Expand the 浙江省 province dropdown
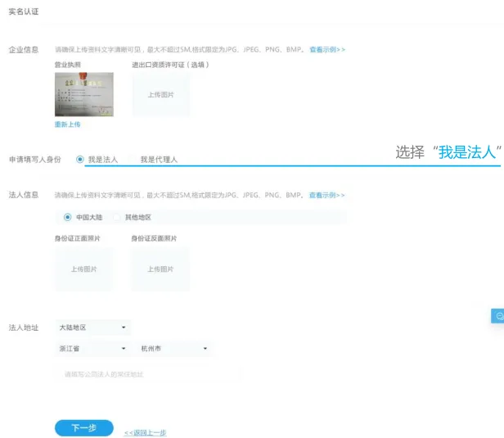 point(93,348)
